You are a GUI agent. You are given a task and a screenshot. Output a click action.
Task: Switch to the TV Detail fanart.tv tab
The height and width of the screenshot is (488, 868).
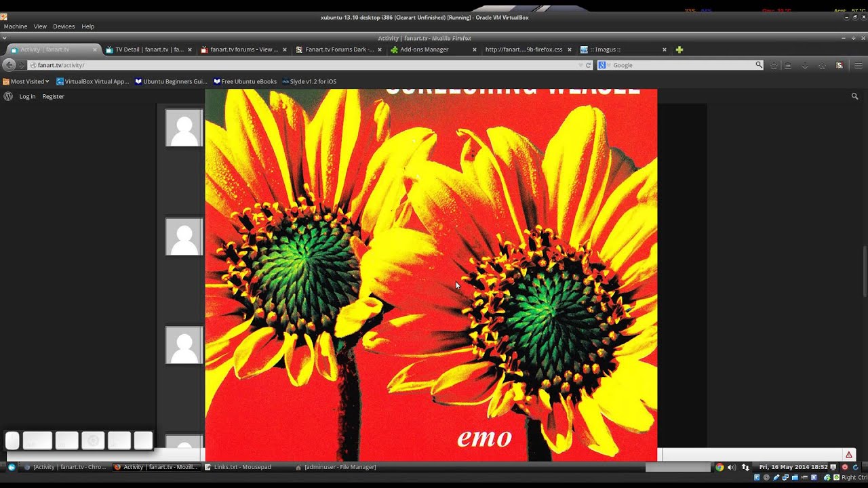[x=149, y=49]
